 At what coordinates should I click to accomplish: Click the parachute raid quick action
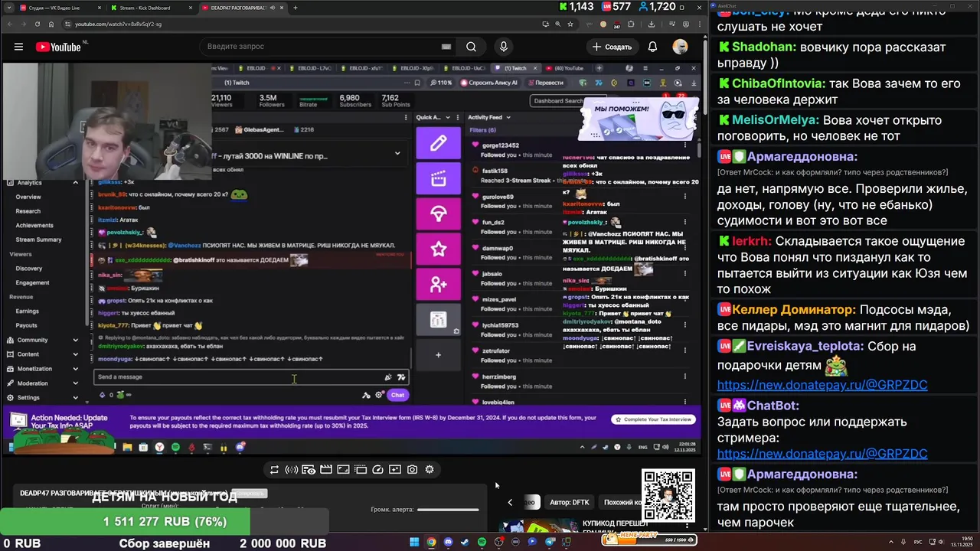point(438,214)
